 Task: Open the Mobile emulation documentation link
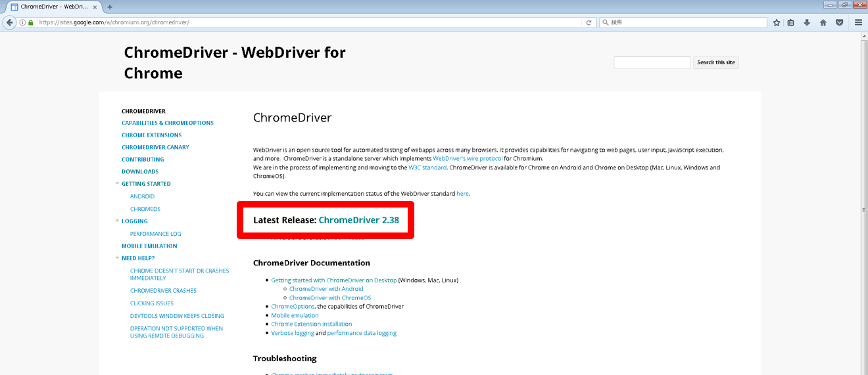point(295,315)
